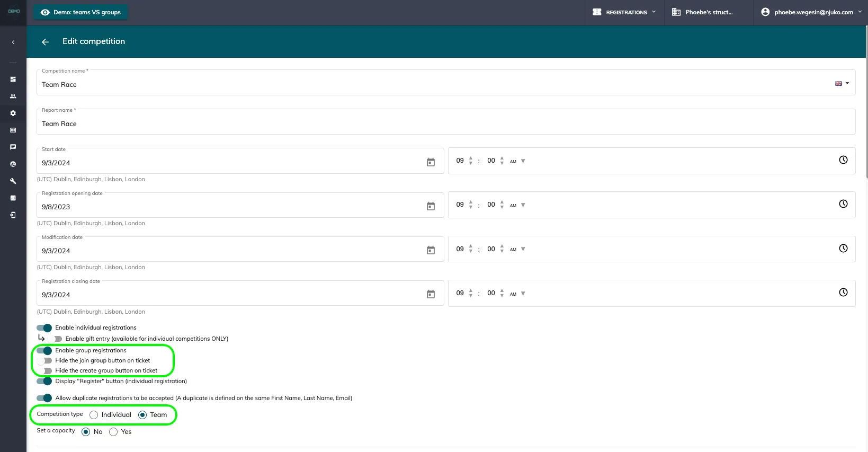Toggle Enable gift entry switch
Screen dimensions: 868x452
pos(55,339)
